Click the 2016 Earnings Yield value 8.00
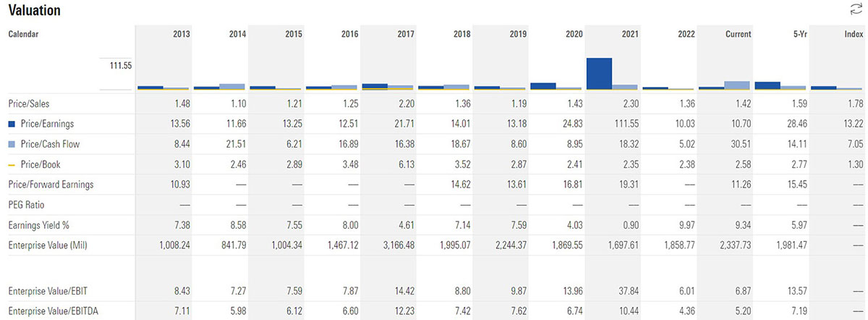Image resolution: width=868 pixels, height=320 pixels. [349, 225]
